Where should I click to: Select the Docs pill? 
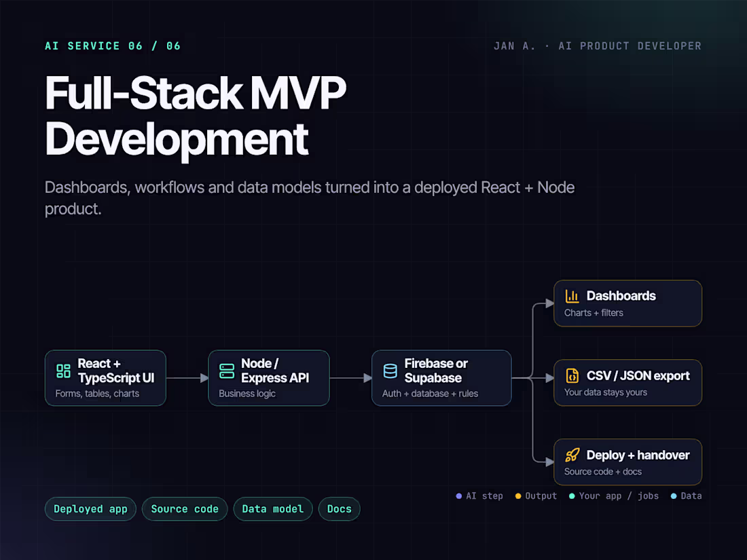pyautogui.click(x=339, y=509)
